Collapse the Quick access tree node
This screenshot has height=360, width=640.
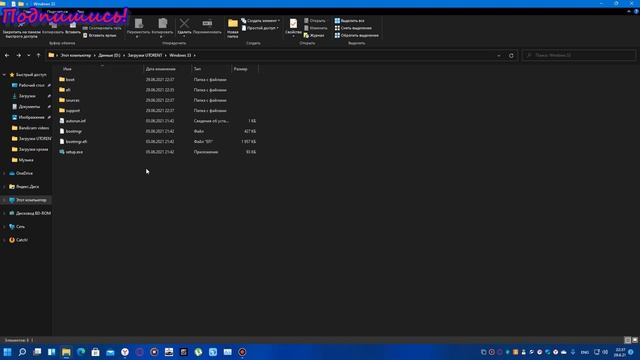pyautogui.click(x=4, y=75)
